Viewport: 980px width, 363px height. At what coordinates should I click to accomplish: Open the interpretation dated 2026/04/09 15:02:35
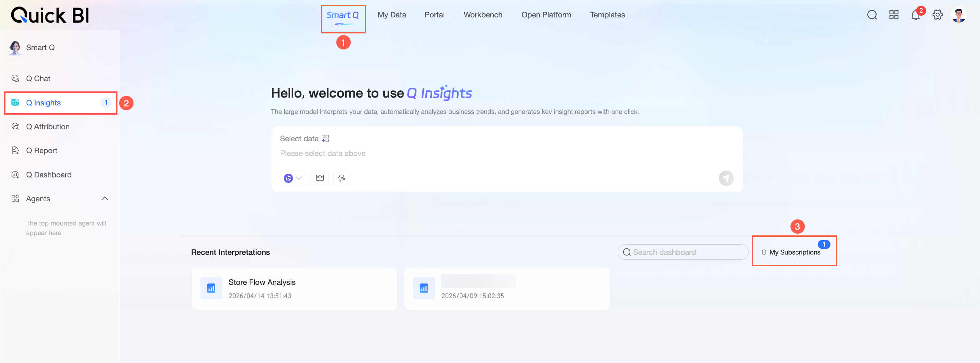pos(507,289)
